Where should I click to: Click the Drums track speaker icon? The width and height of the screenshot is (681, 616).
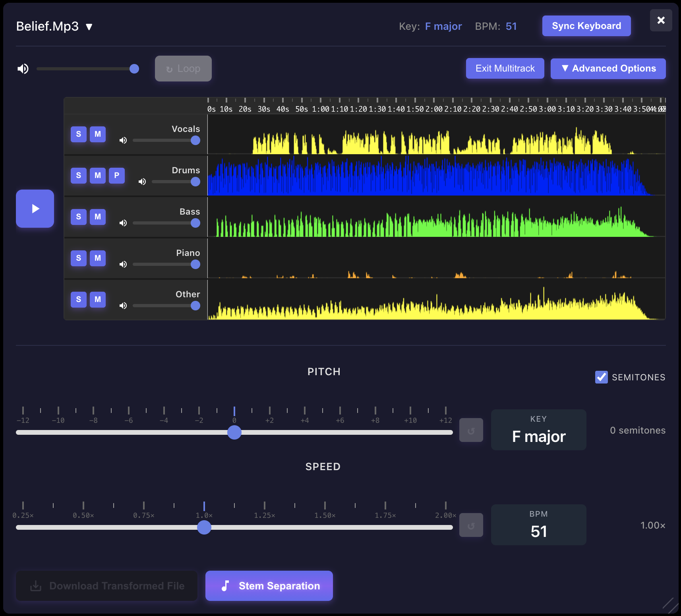(x=142, y=182)
